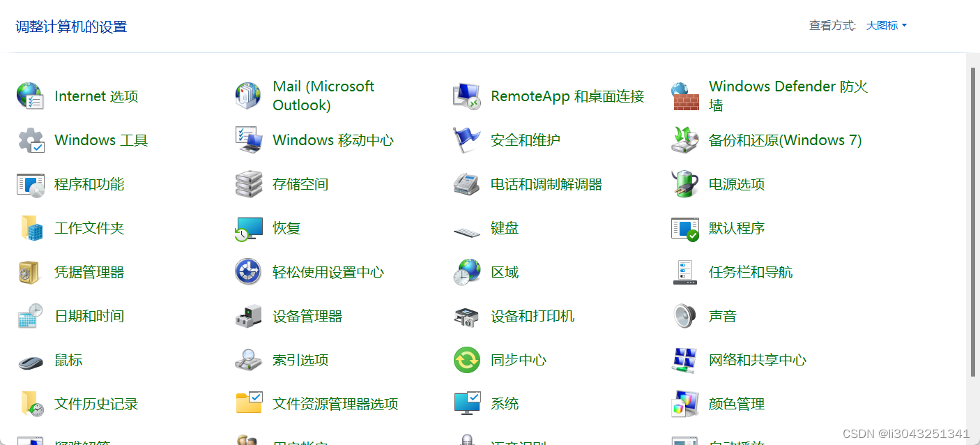Open the 日期和时间 calendar icon
This screenshot has width=980, height=445.
tap(30, 316)
